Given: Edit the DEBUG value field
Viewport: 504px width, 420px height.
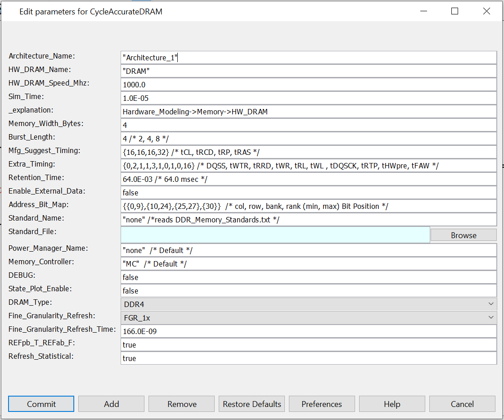Looking at the screenshot, I should tap(309, 277).
